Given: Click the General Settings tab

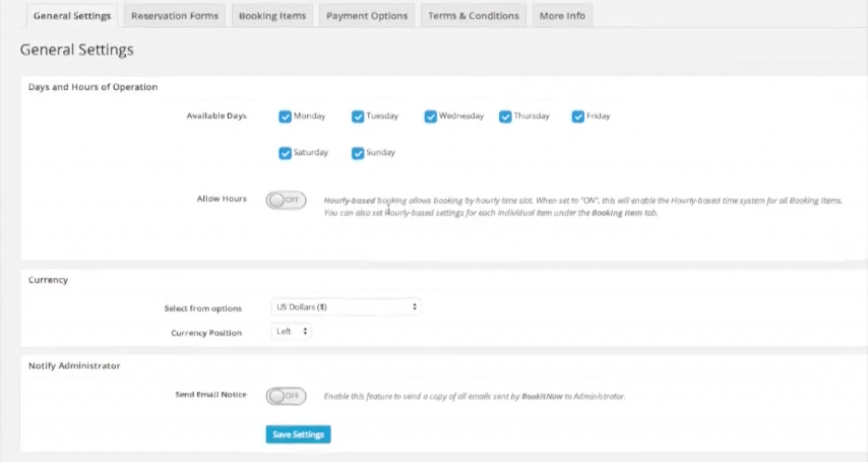Looking at the screenshot, I should (72, 16).
